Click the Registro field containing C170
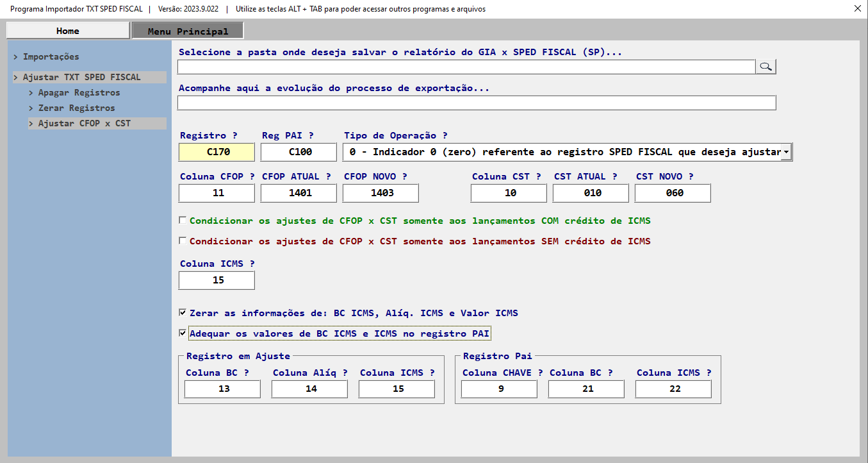This screenshot has height=463, width=868. click(x=217, y=152)
